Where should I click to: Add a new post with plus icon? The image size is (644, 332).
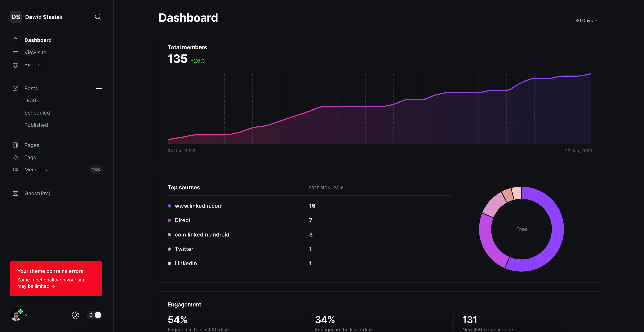[x=99, y=88]
